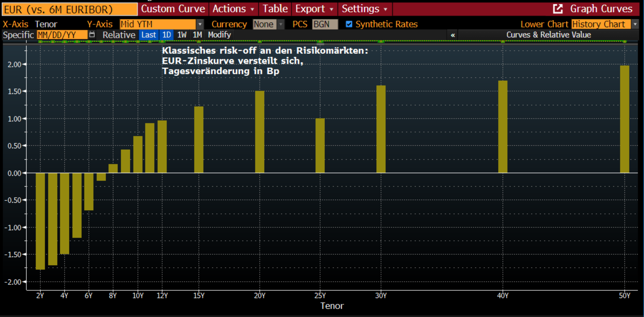Click the Relative label

[x=119, y=35]
